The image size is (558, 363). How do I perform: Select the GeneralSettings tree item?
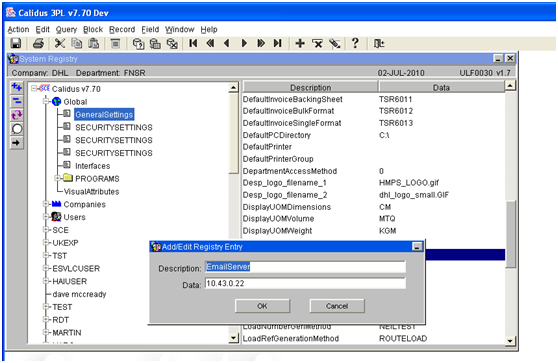[x=104, y=115]
